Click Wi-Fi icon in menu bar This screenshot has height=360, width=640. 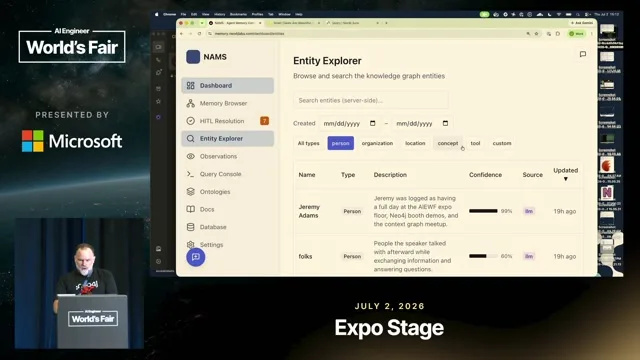tap(559, 14)
